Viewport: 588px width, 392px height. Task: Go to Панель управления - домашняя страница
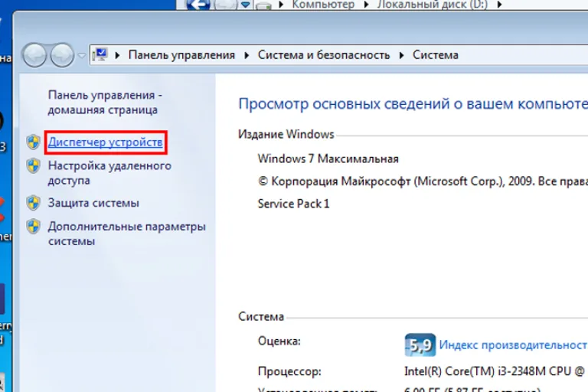[105, 103]
